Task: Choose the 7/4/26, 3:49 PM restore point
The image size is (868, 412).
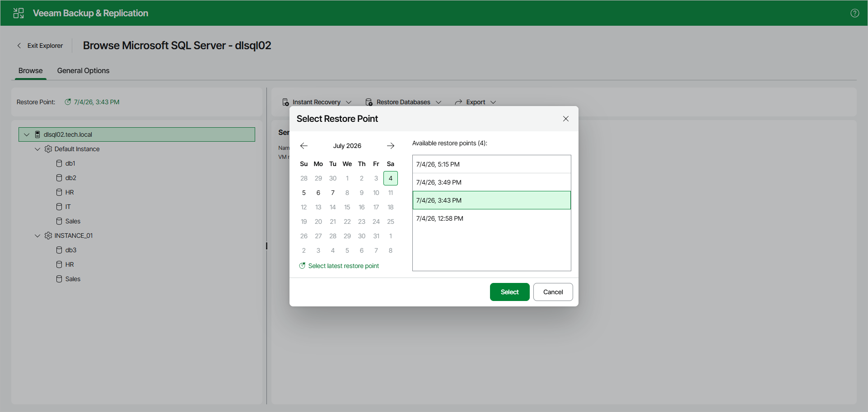Action: point(491,182)
